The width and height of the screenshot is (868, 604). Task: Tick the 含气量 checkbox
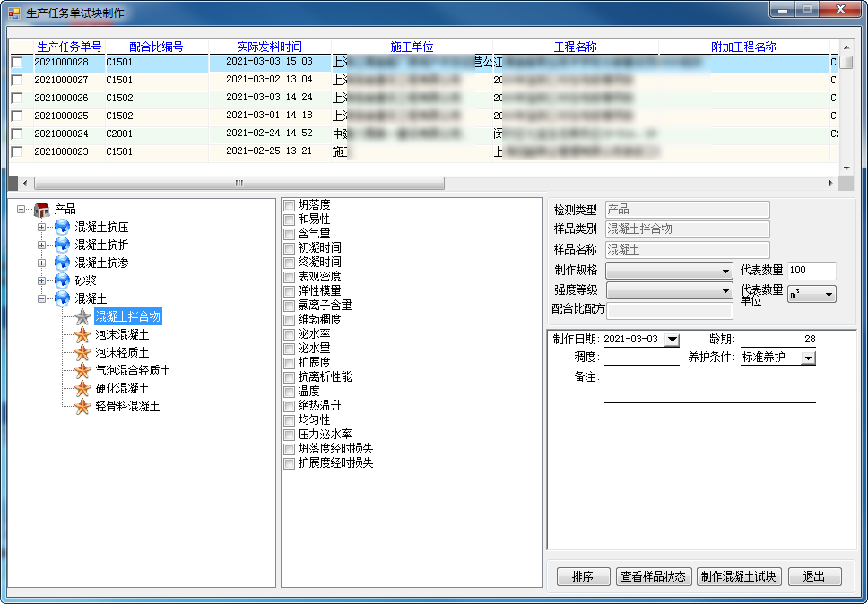tap(289, 234)
